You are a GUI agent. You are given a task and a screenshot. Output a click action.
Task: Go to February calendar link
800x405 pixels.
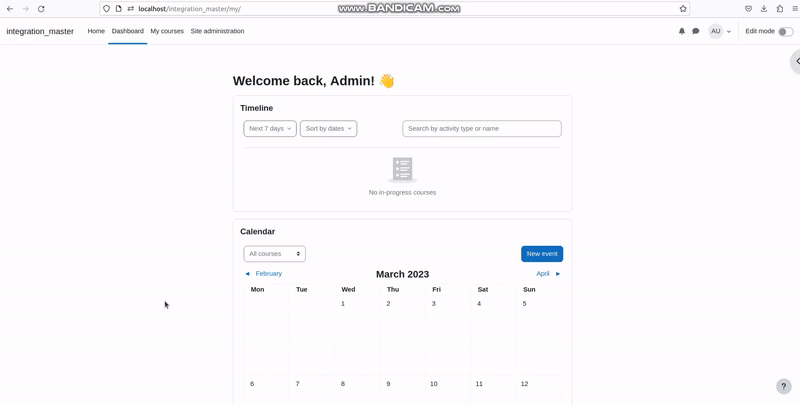tap(268, 274)
